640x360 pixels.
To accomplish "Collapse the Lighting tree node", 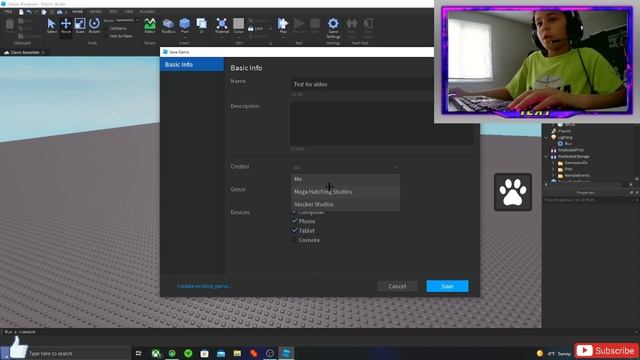I will click(x=547, y=138).
